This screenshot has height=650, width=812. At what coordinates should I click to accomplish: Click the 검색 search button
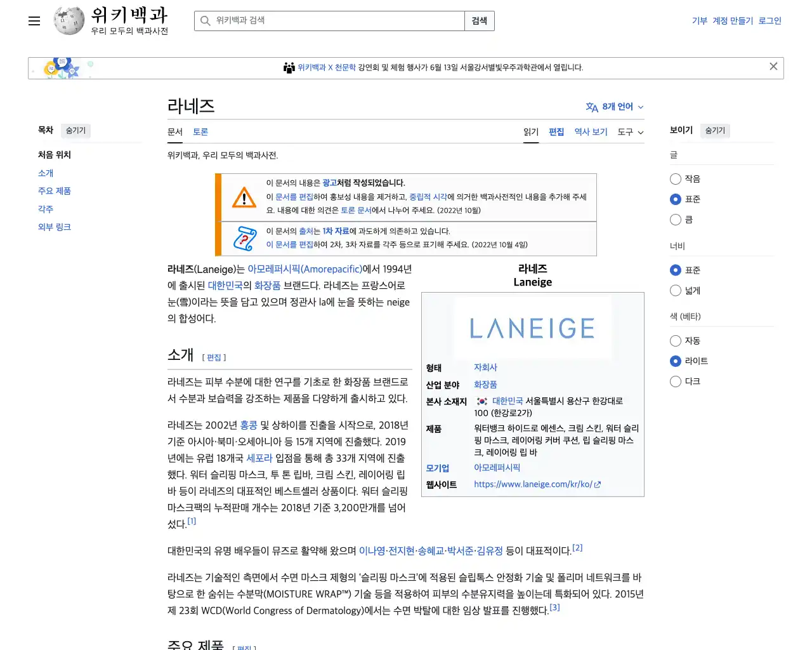click(480, 21)
